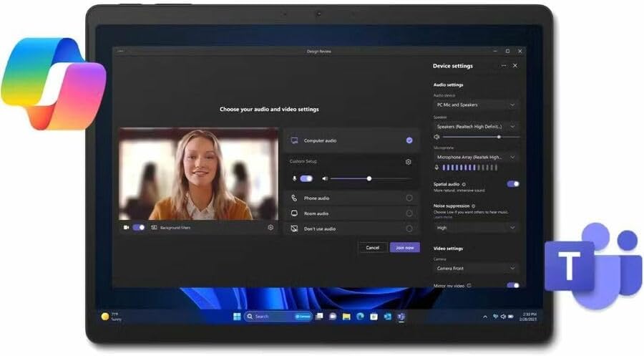Open the Noise suppression High dropdown
644x356 pixels.
[476, 227]
